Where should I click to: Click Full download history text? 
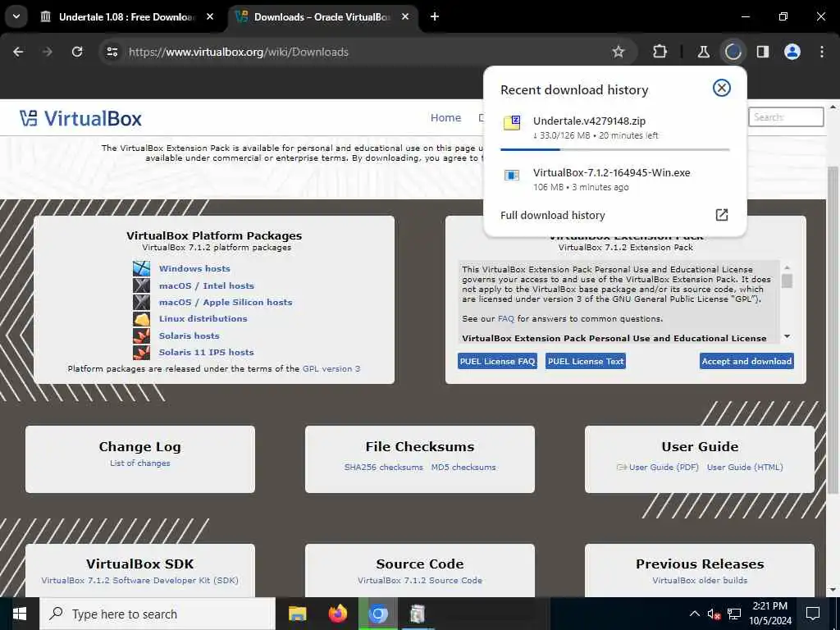click(x=552, y=215)
